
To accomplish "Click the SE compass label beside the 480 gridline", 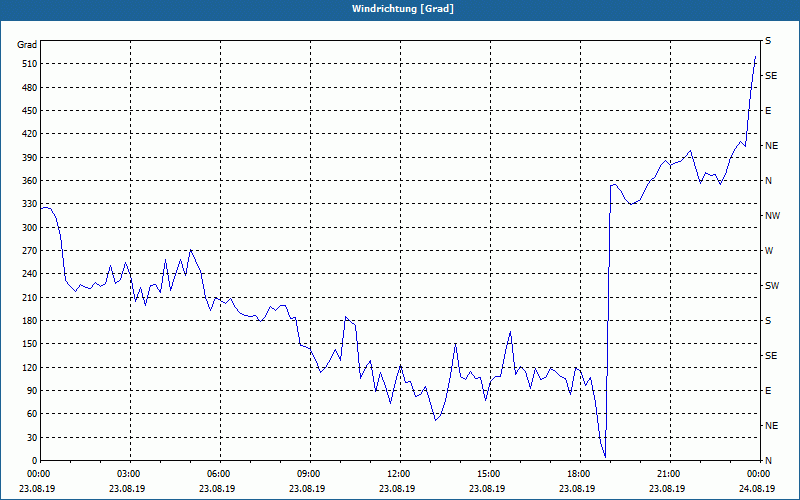I will (771, 76).
